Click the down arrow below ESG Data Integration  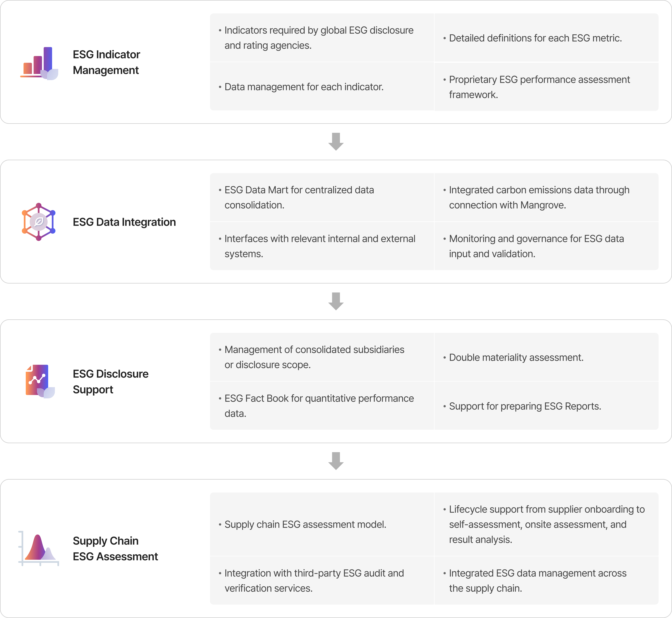coord(336,301)
